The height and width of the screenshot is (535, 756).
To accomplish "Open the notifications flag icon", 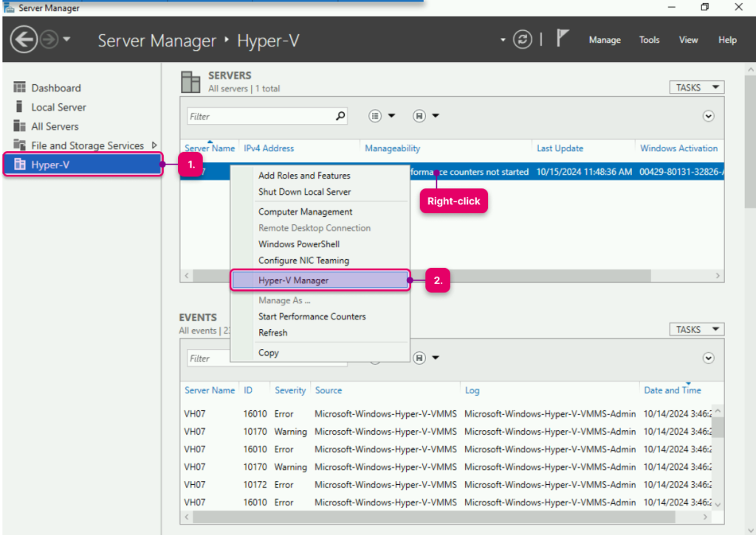I will pyautogui.click(x=563, y=40).
